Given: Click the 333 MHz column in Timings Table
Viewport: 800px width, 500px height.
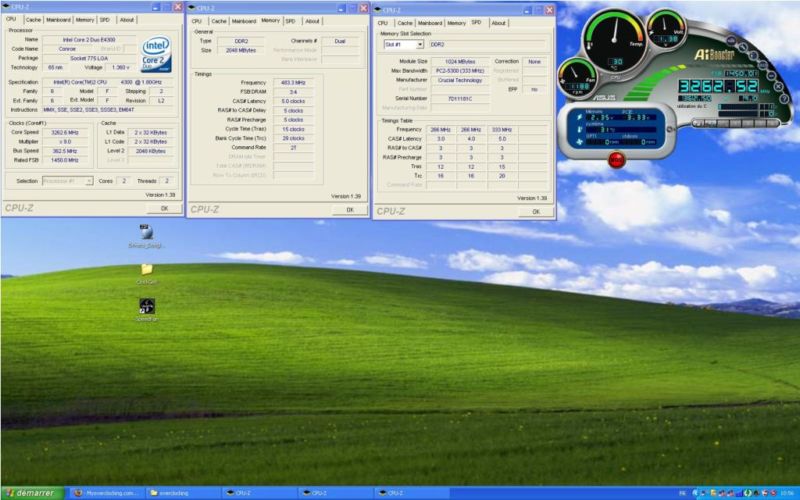Looking at the screenshot, I should [502, 130].
